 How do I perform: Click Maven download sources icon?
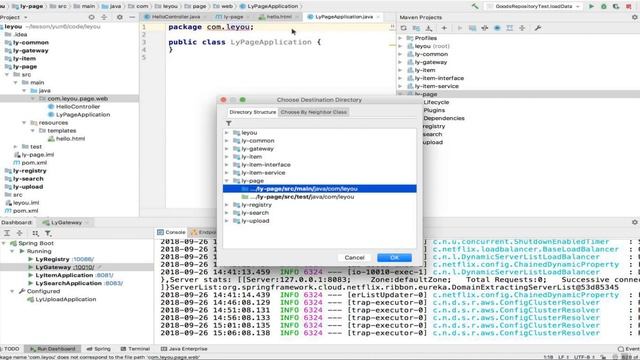point(429,28)
